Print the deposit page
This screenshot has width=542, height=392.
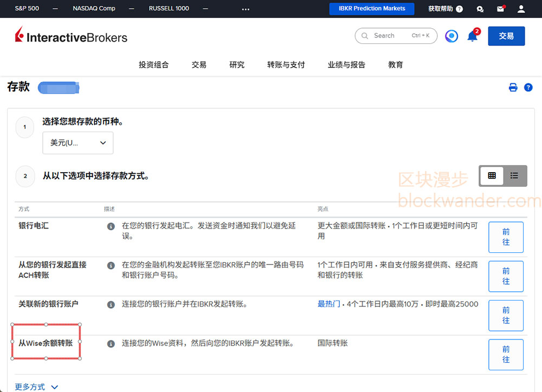(513, 87)
